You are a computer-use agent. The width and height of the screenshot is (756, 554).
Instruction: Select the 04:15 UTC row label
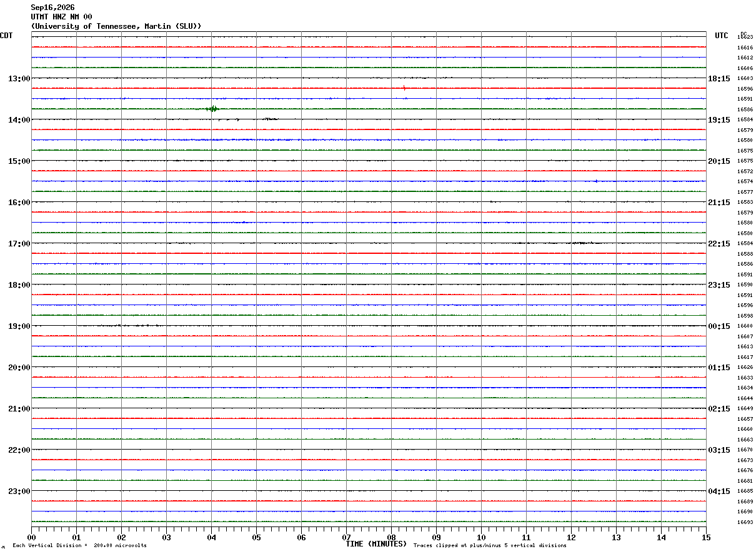click(719, 491)
